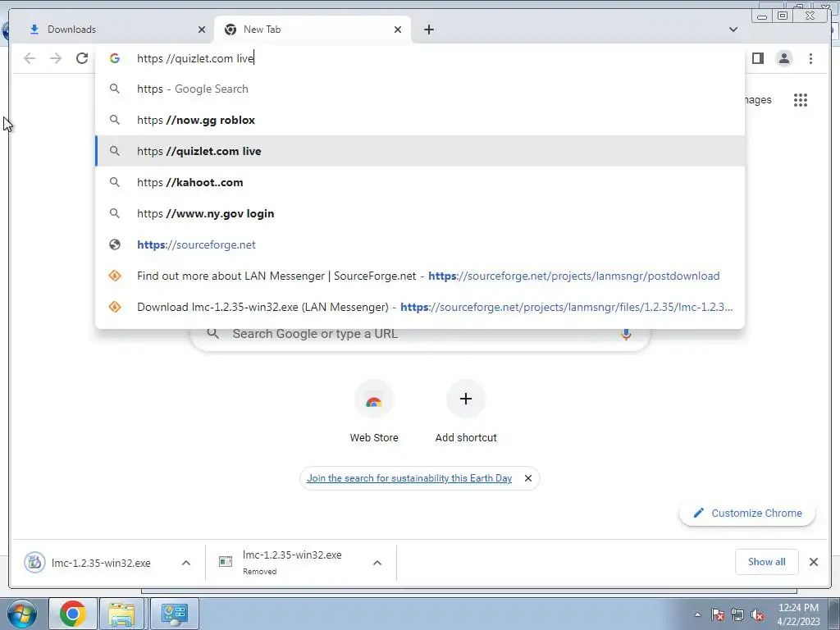Click SourceForge icon beside 'Find out more' suggestion
This screenshot has height=630, width=840.
point(115,276)
